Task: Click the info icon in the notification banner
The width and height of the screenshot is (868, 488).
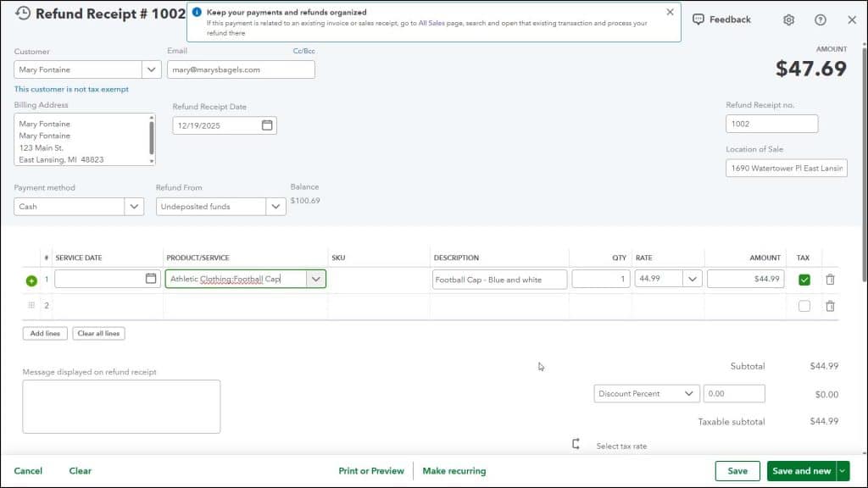Action: pyautogui.click(x=197, y=12)
